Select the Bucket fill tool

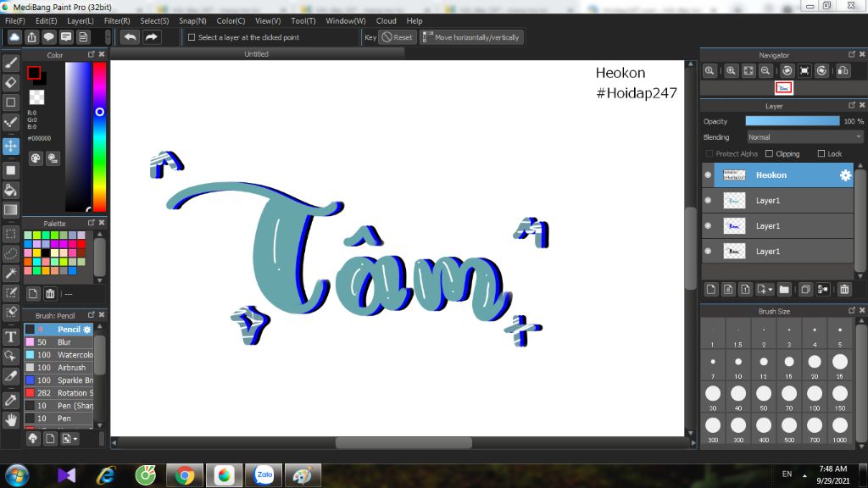point(10,191)
